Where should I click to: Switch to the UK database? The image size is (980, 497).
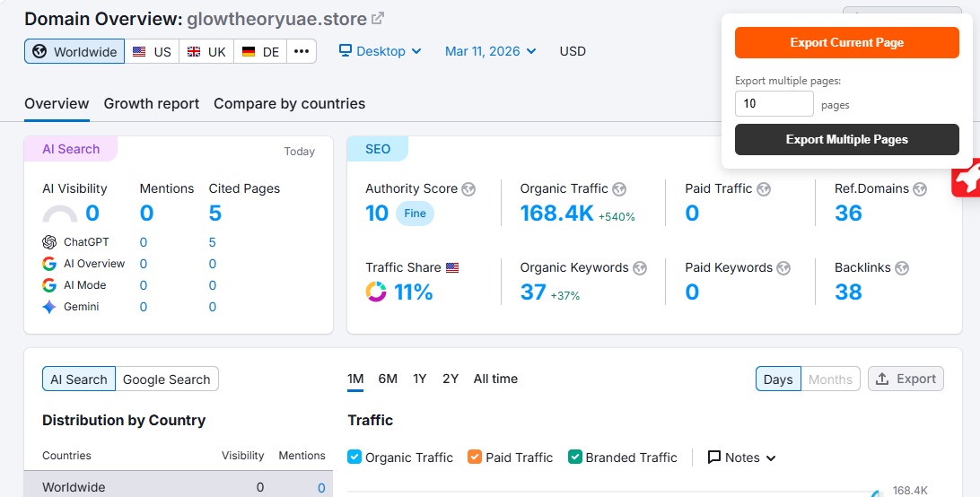coord(207,51)
